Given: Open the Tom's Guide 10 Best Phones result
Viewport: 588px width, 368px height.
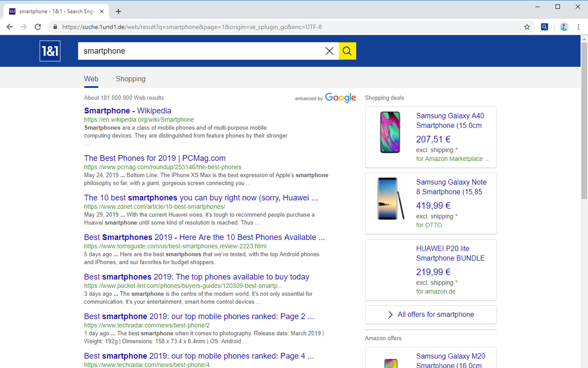Looking at the screenshot, I should 204,237.
